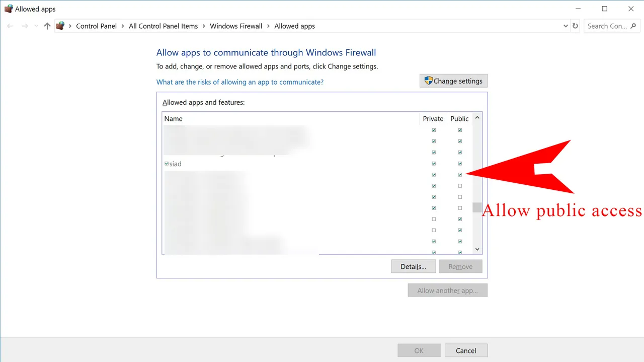Click Allow another app button
The height and width of the screenshot is (362, 644).
point(448,291)
